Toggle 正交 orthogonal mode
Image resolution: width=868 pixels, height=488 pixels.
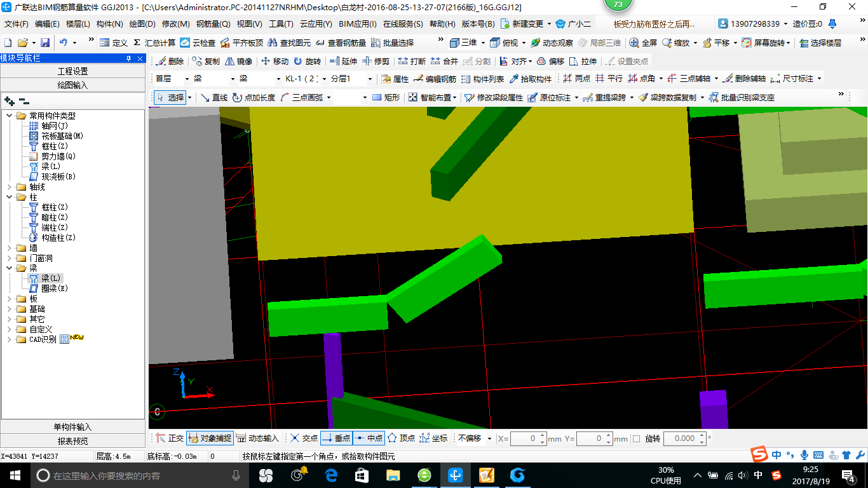click(x=170, y=438)
